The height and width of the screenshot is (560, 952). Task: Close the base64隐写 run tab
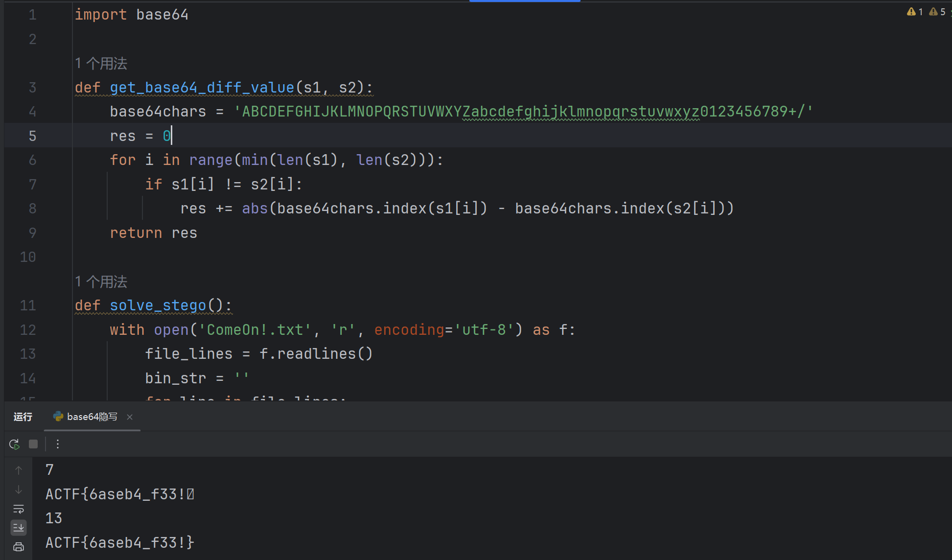(130, 417)
